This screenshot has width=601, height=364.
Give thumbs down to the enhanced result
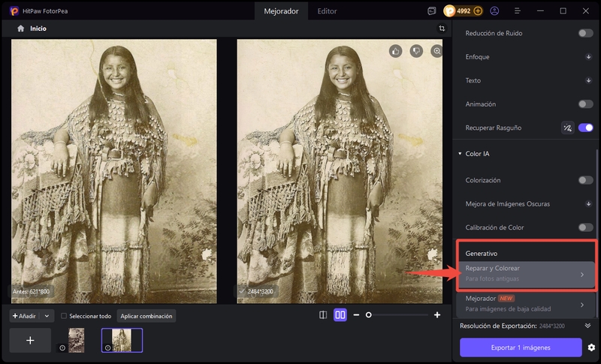[x=416, y=51]
